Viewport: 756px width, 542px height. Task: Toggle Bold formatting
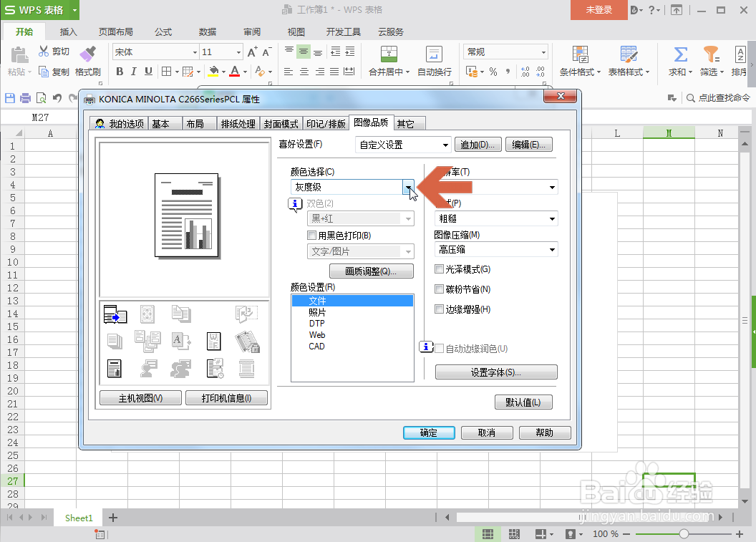[x=120, y=72]
